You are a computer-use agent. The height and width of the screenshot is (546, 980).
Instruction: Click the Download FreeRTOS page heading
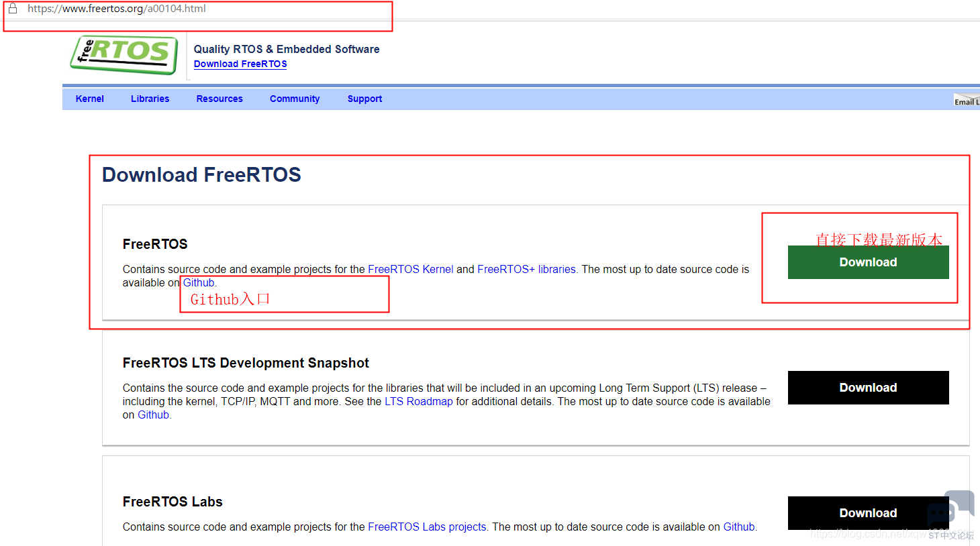[201, 174]
